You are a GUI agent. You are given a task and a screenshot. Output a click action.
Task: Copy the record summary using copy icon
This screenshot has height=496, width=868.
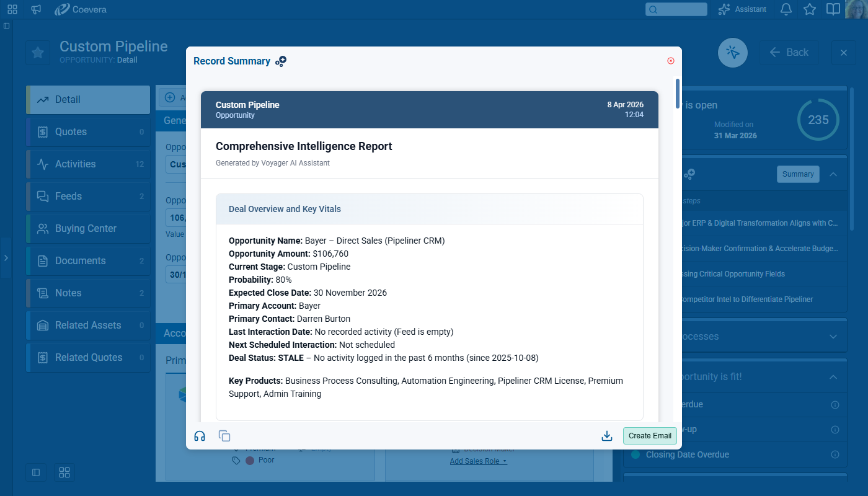coord(224,436)
